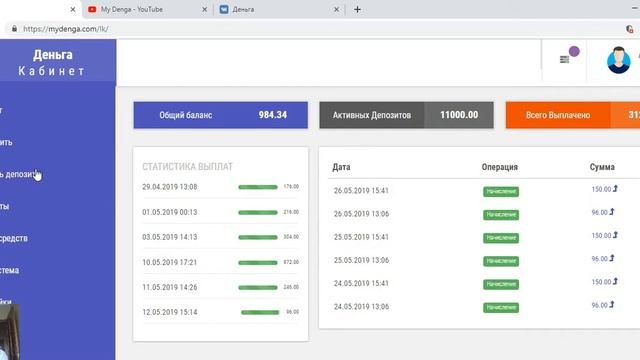
Task: Open the Деньга Кабинет logo header
Action: tap(58, 62)
